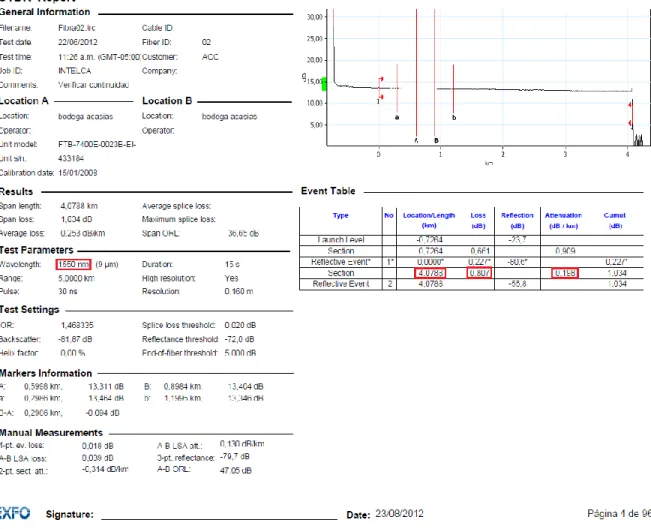Click the Results section heading
651x529 pixels.
click(x=17, y=192)
